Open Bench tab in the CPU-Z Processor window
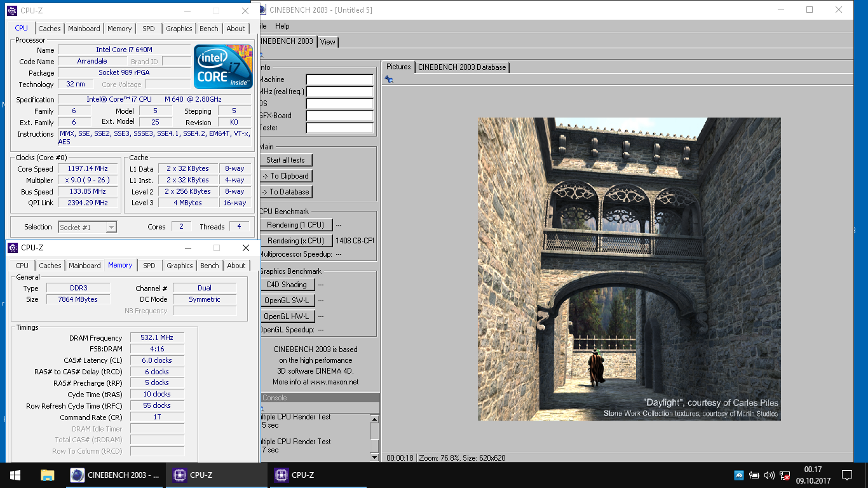Viewport: 868px width, 488px height. [x=209, y=29]
